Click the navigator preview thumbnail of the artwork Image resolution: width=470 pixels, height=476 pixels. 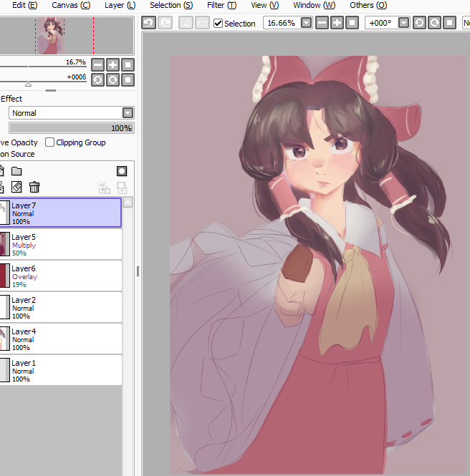point(50,36)
